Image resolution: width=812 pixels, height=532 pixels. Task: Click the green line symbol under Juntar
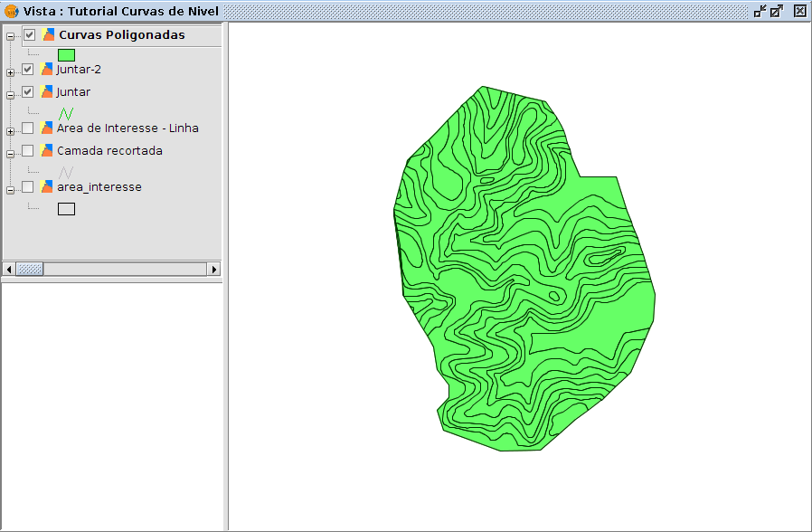coord(66,114)
